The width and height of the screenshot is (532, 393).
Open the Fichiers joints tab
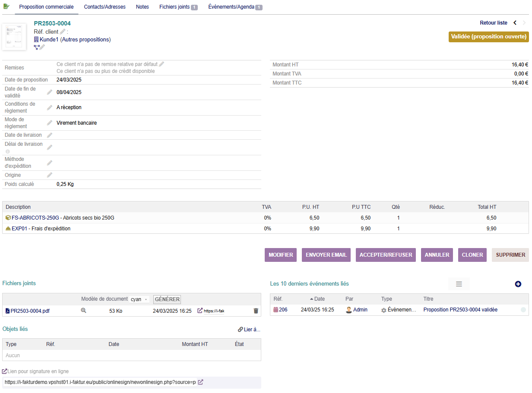point(178,7)
